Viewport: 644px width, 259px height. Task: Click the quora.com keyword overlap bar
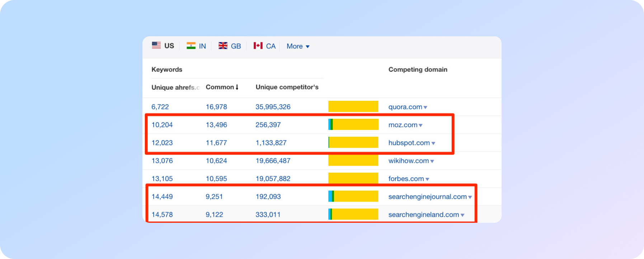[353, 107]
